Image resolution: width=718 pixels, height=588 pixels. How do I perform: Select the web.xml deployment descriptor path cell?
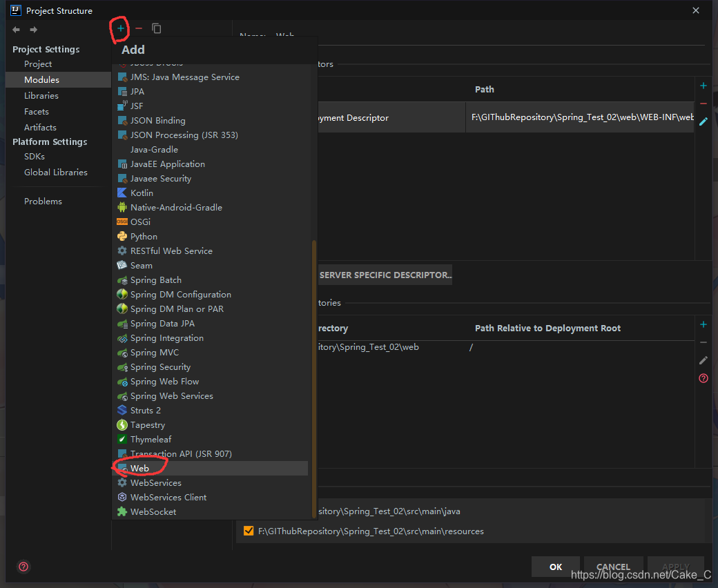coord(580,117)
